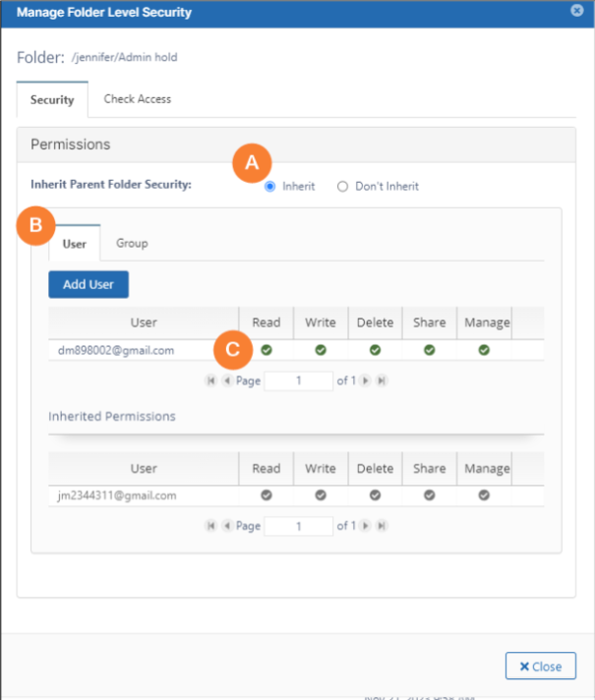Image resolution: width=595 pixels, height=700 pixels.
Task: Switch to the Check Access tab
Action: coord(137,99)
